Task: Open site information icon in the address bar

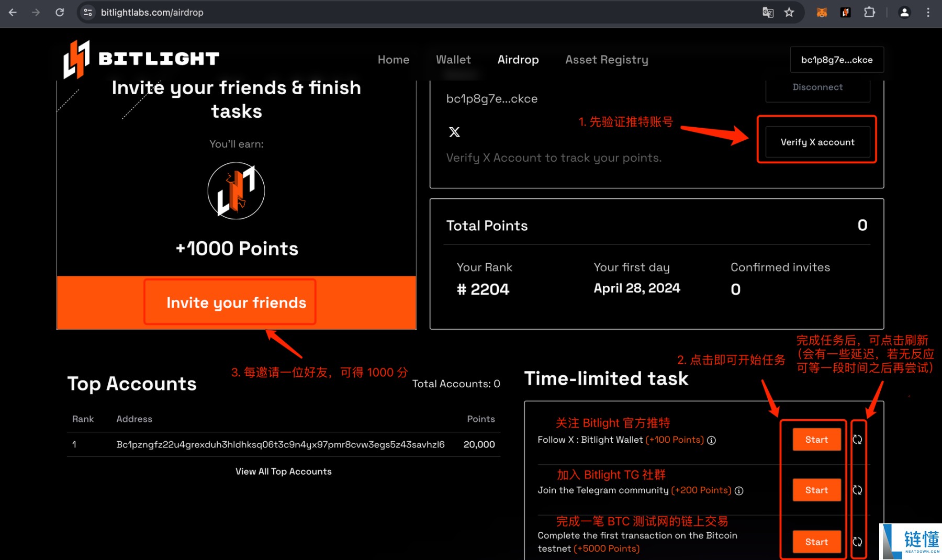Action: click(88, 12)
